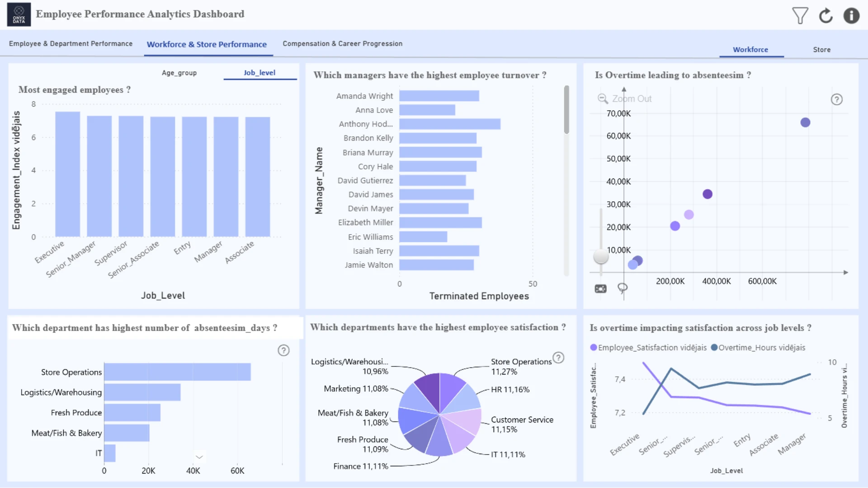Open Compensation & Career Progression tab
Viewport: 868px width, 488px height.
342,44
